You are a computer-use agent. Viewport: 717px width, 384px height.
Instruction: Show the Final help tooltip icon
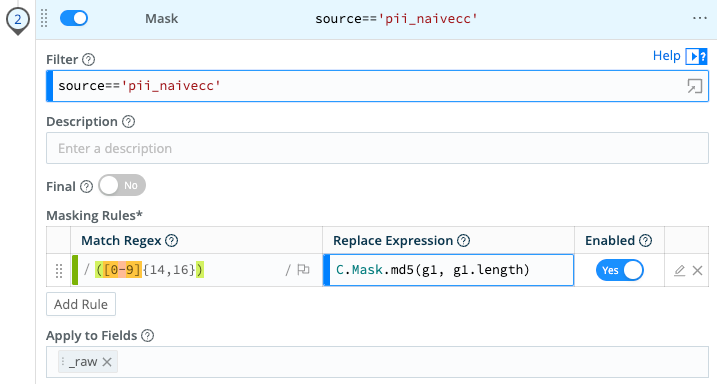click(86, 187)
